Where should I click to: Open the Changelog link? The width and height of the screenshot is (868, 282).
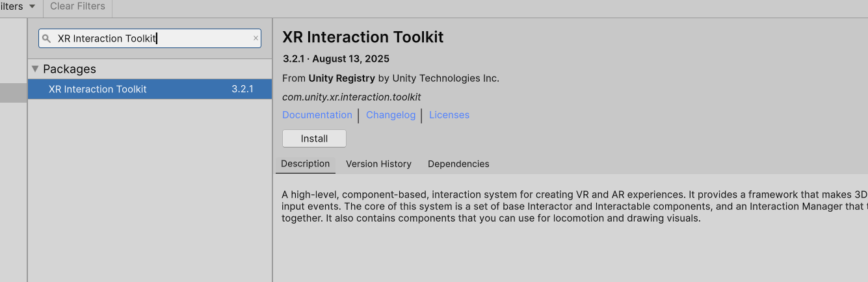(x=391, y=115)
